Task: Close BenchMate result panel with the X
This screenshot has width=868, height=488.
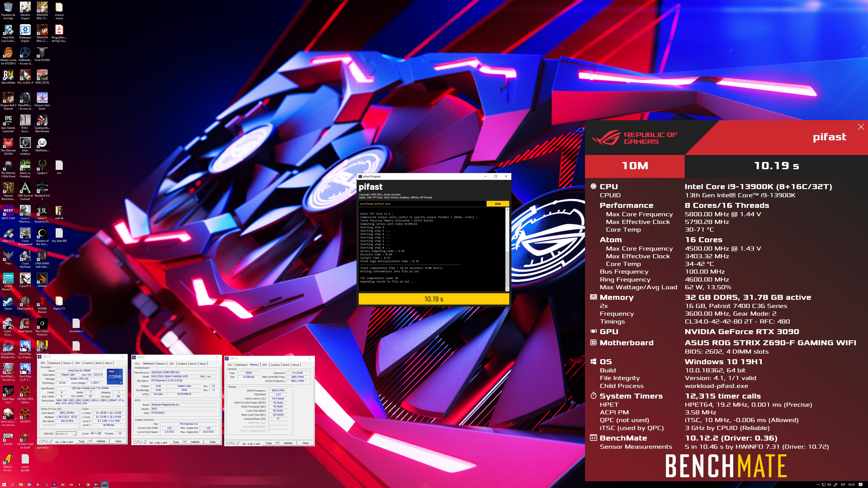Action: point(861,127)
